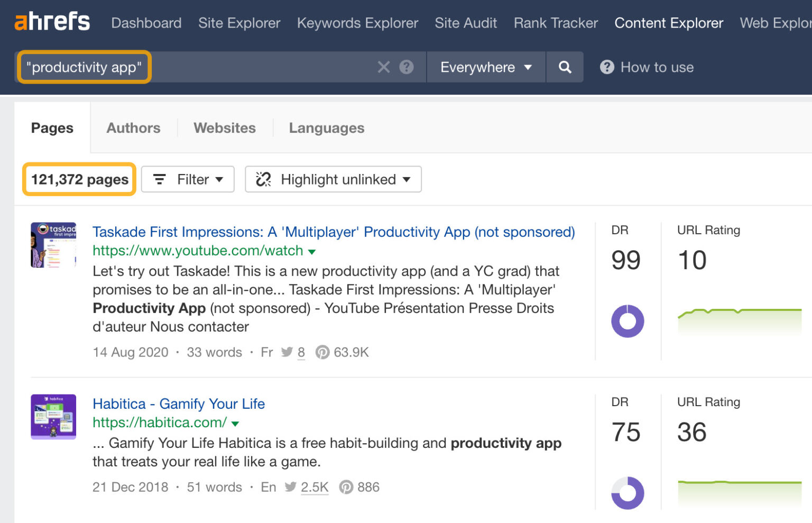Expand the dropdown arrow beside habitica.com URL
812x523 pixels.
(236, 423)
